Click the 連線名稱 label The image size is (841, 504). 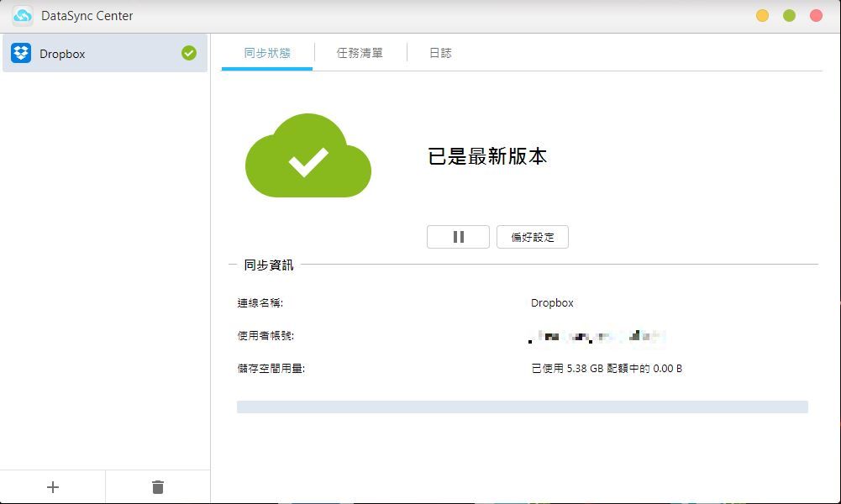coord(260,303)
